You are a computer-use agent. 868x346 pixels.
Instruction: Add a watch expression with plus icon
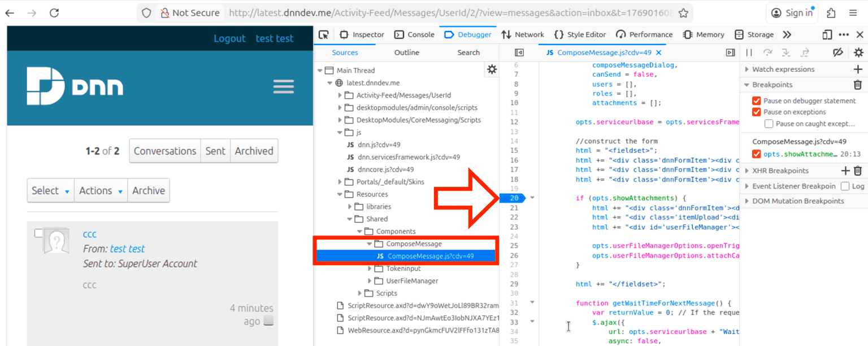tap(857, 69)
